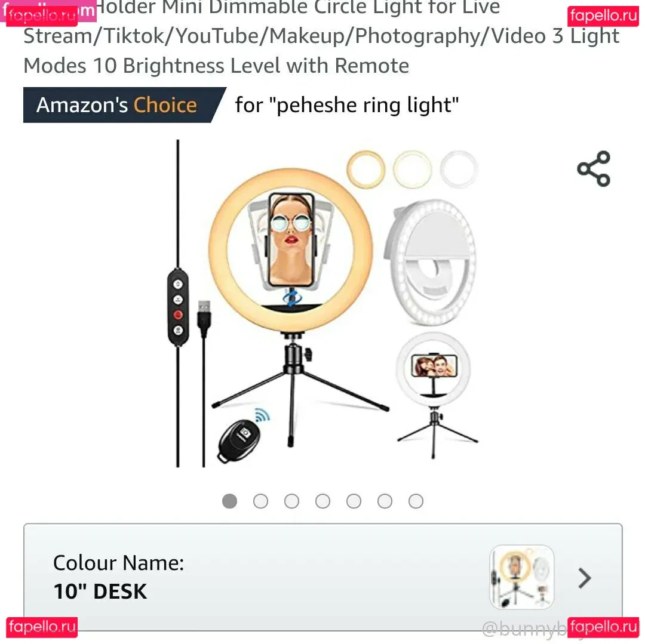Screen dimensions: 645x644
Task: Select the third image carousel dot
Action: (291, 501)
